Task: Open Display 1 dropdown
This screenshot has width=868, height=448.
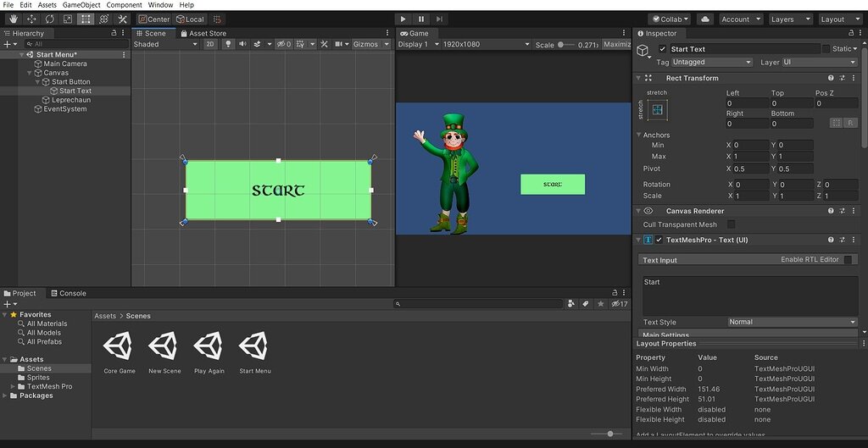Action: [419, 44]
